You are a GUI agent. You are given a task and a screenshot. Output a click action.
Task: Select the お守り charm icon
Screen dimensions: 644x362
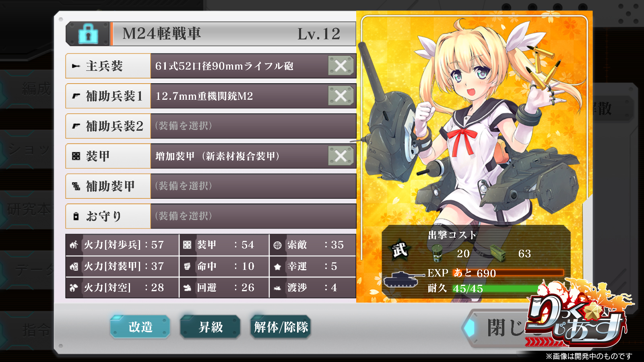(76, 216)
